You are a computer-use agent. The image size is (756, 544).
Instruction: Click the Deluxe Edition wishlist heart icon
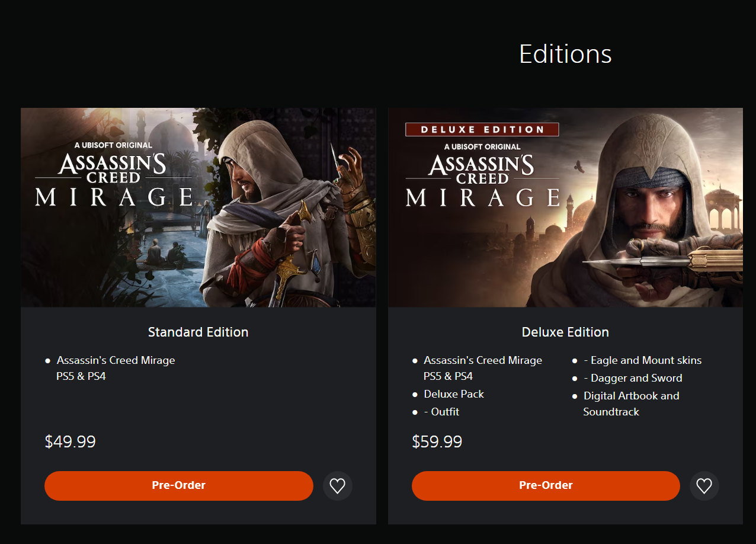coord(704,486)
